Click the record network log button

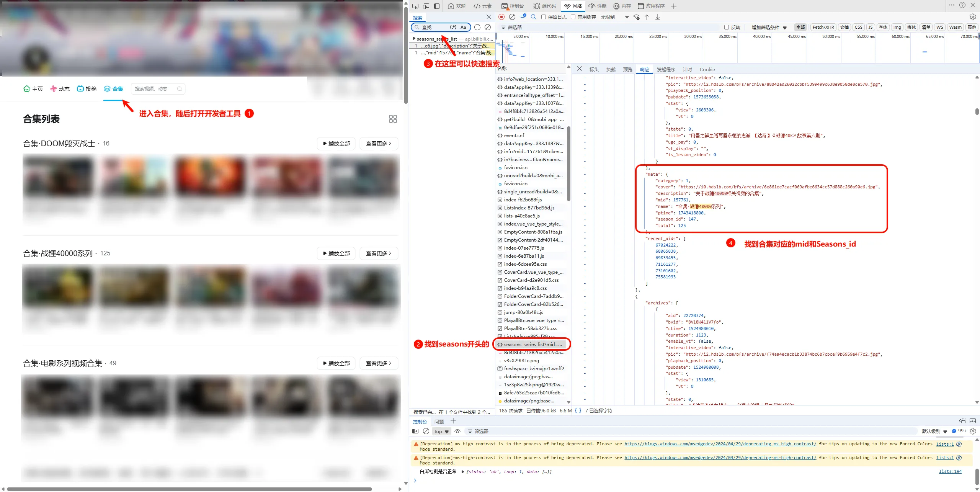501,17
